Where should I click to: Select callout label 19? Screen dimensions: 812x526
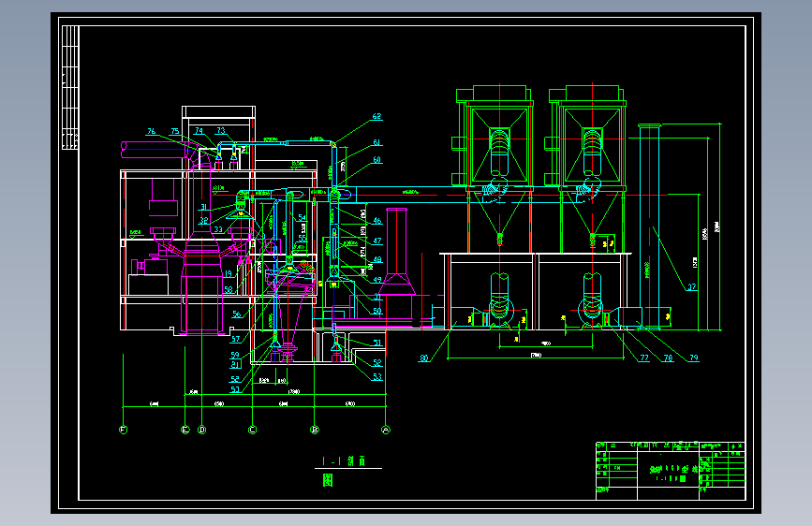pos(228,274)
